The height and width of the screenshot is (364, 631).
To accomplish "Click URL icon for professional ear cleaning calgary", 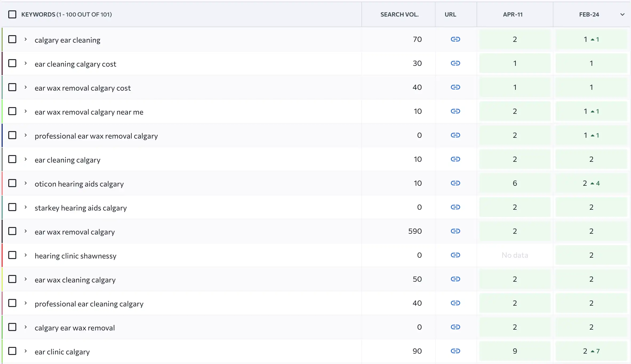I will [455, 303].
